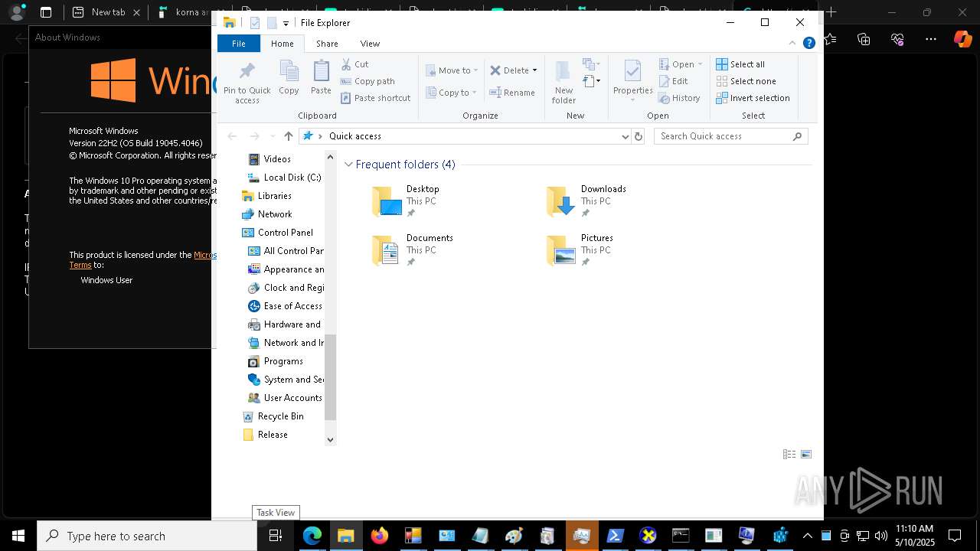Click the Edit button in Open group

673,81
